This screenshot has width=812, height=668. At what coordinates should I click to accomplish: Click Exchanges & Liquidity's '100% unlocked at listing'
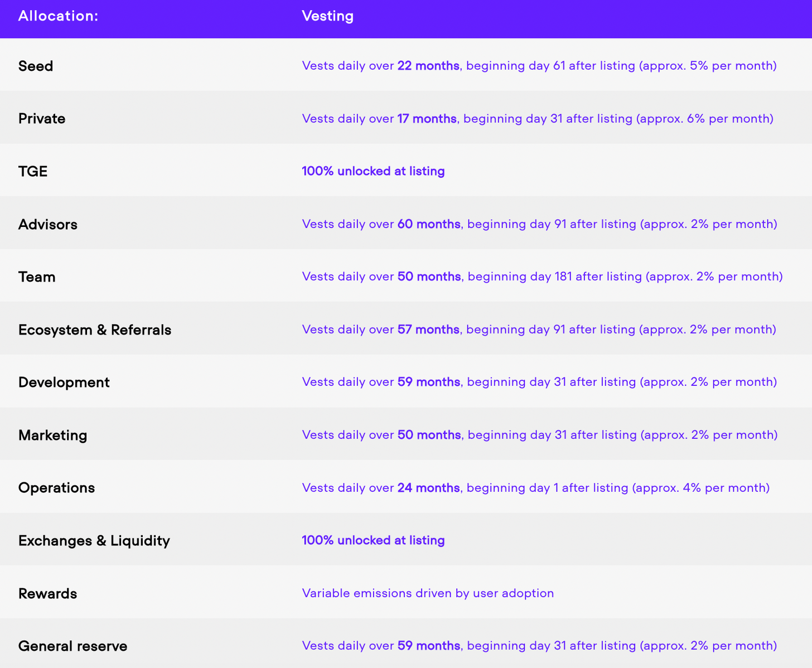[x=373, y=540]
